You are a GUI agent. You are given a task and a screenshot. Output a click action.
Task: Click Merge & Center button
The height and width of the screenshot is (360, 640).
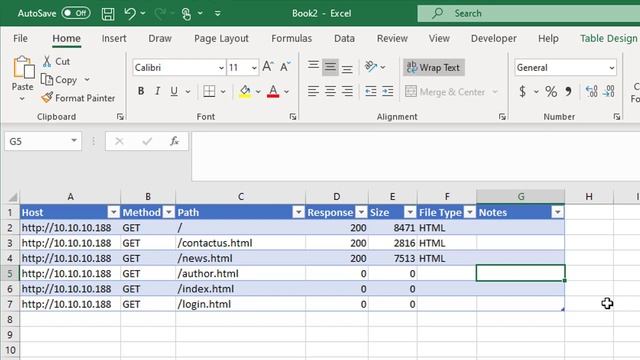pos(445,92)
